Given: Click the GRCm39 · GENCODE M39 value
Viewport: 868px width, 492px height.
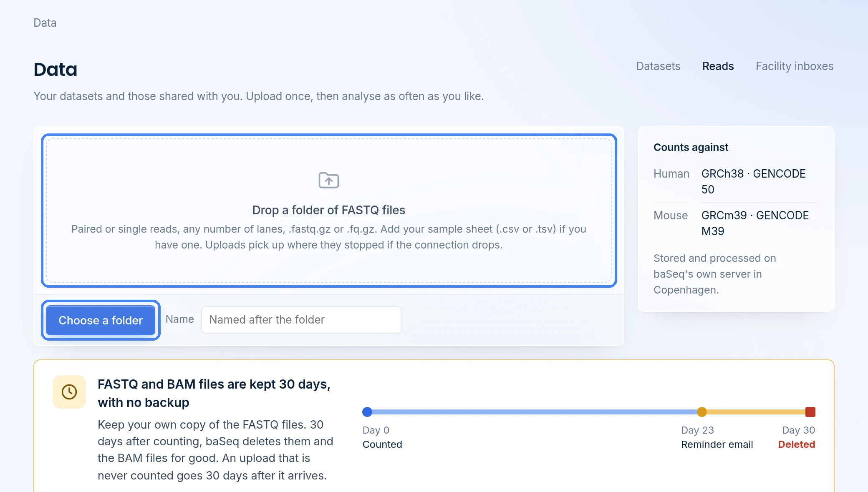Looking at the screenshot, I should [x=755, y=223].
